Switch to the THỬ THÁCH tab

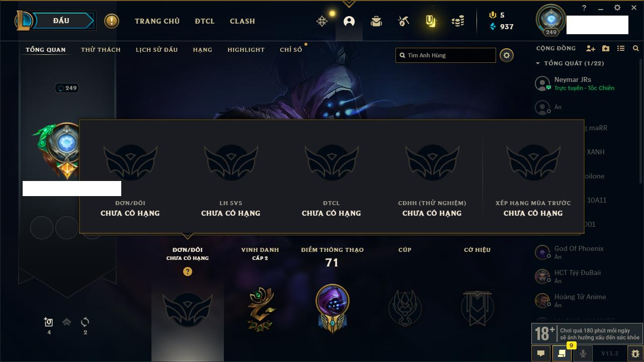(x=101, y=50)
